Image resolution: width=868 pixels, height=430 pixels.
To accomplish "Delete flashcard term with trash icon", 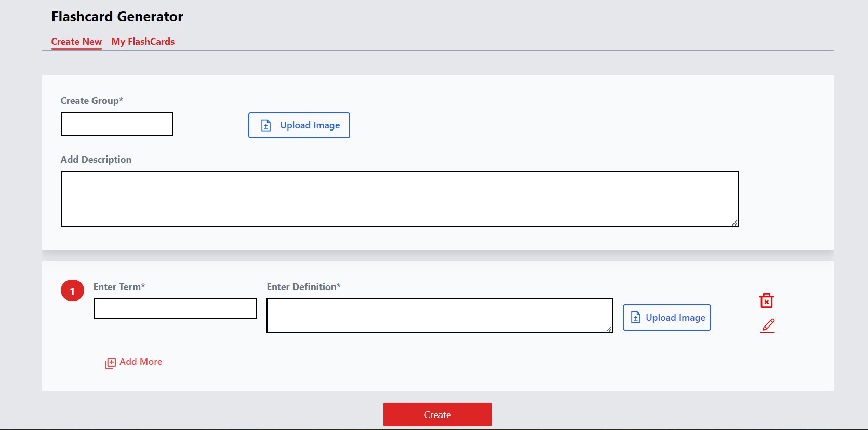I will click(x=767, y=301).
